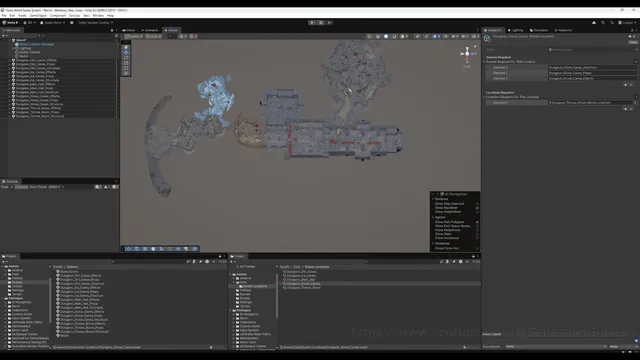
Task: Open the Layout dropdown
Action: coord(627,22)
